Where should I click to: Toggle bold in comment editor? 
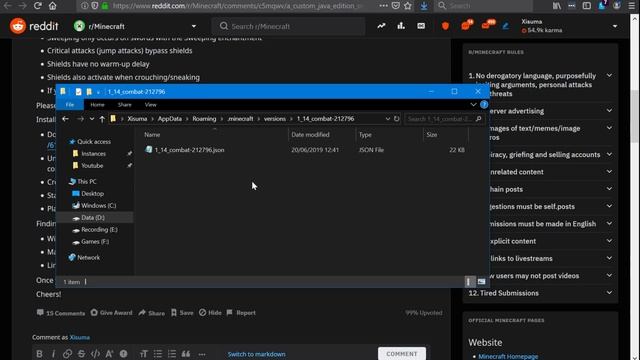pyautogui.click(x=39, y=354)
